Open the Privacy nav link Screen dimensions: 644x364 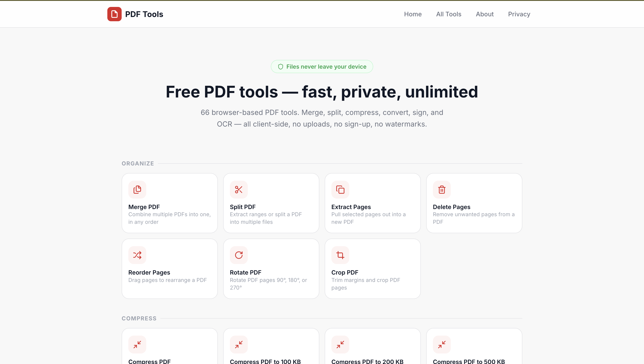pyautogui.click(x=519, y=14)
